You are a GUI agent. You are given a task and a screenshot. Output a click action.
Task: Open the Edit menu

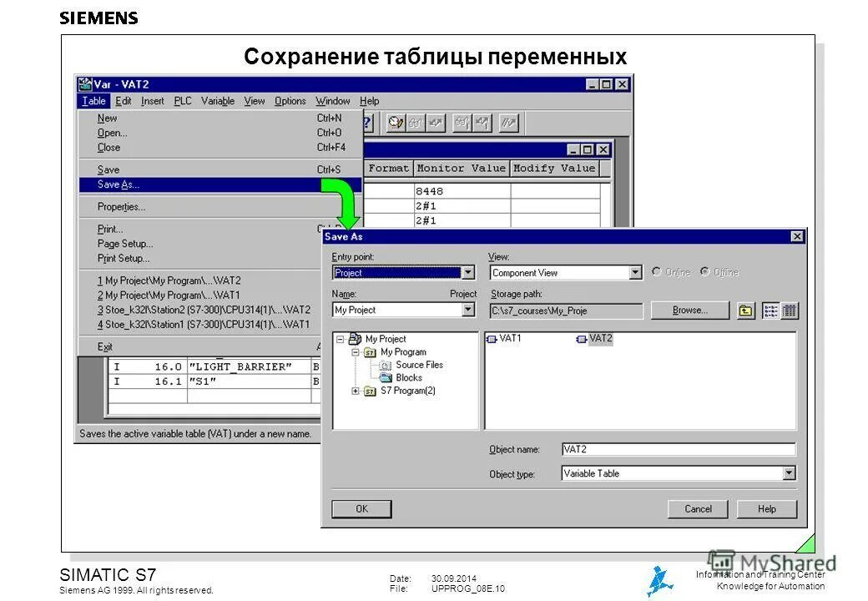click(124, 101)
